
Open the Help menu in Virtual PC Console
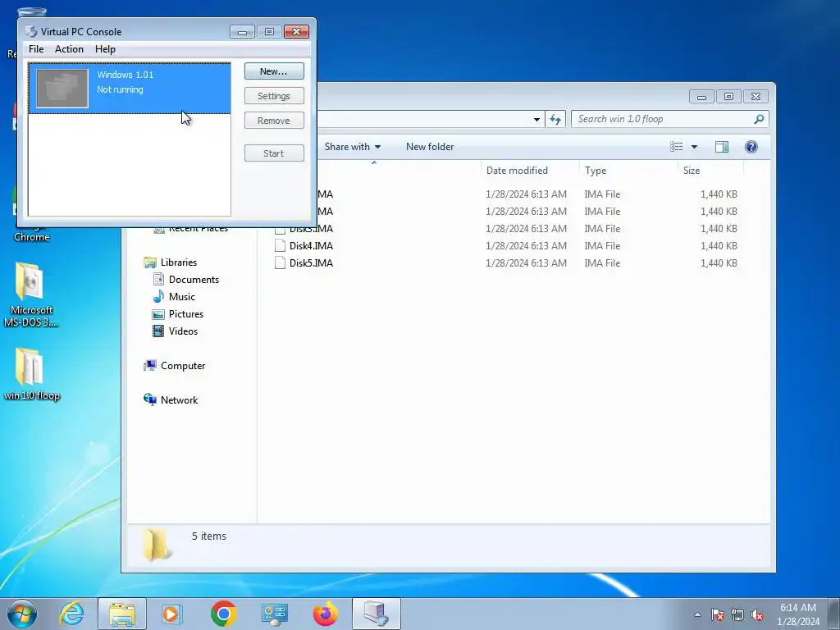pos(105,49)
